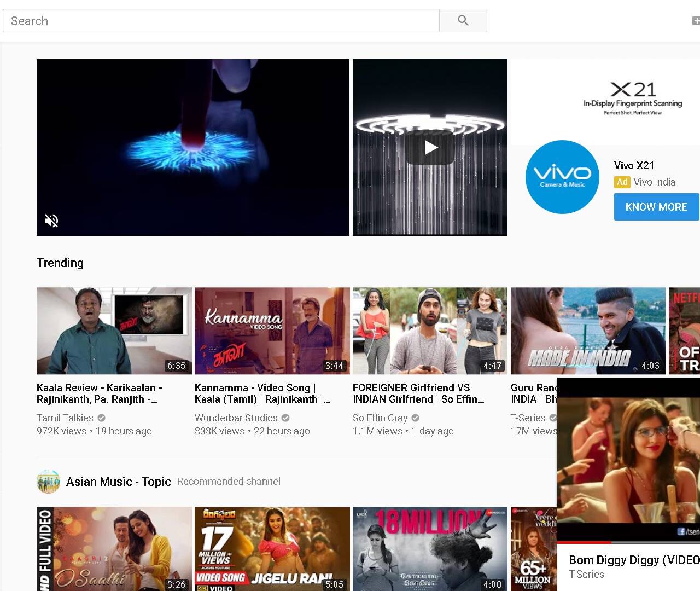Click the 972K views text
Screen dimensions: 700x591
61,431
